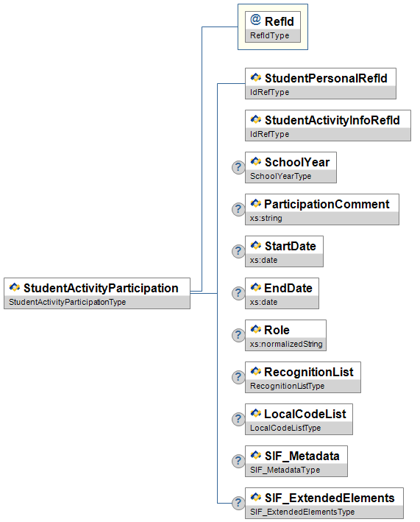Click the RefIdType label under RefId
This screenshot has height=522, width=420.
[270, 35]
